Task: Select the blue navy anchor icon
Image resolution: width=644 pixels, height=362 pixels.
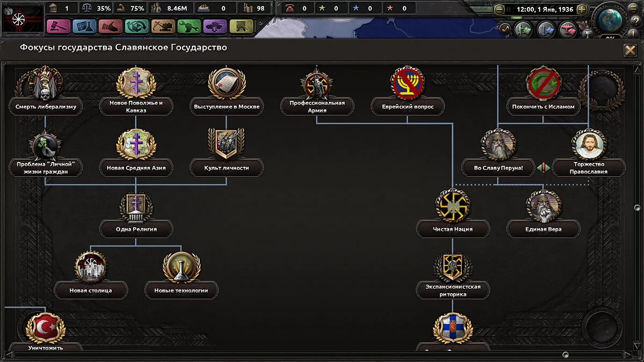Action: [546, 29]
